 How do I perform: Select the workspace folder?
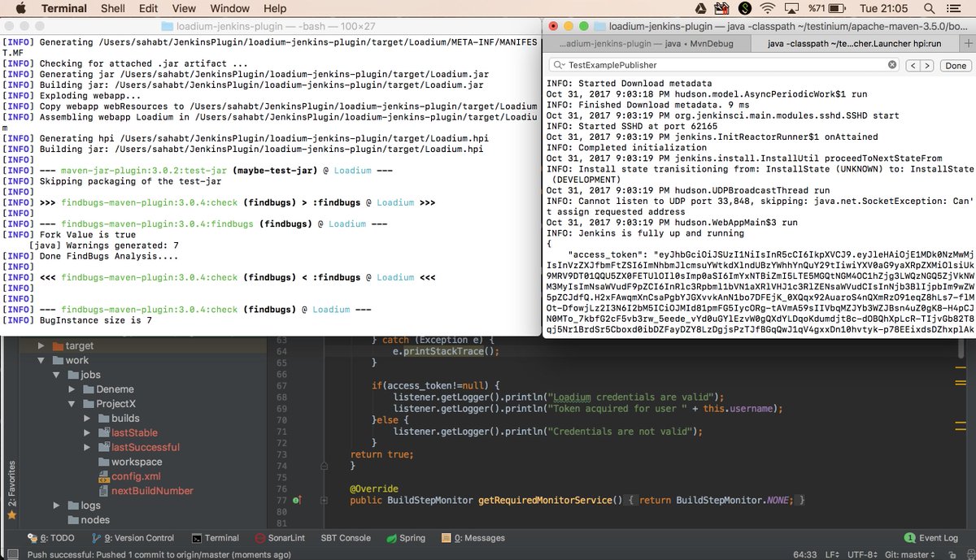point(137,462)
